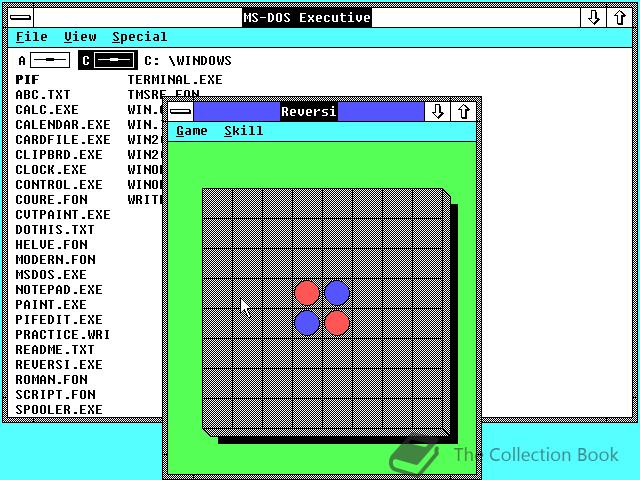The image size is (640, 480).
Task: Click the MS-DOS Executive title bar
Action: [x=307, y=18]
